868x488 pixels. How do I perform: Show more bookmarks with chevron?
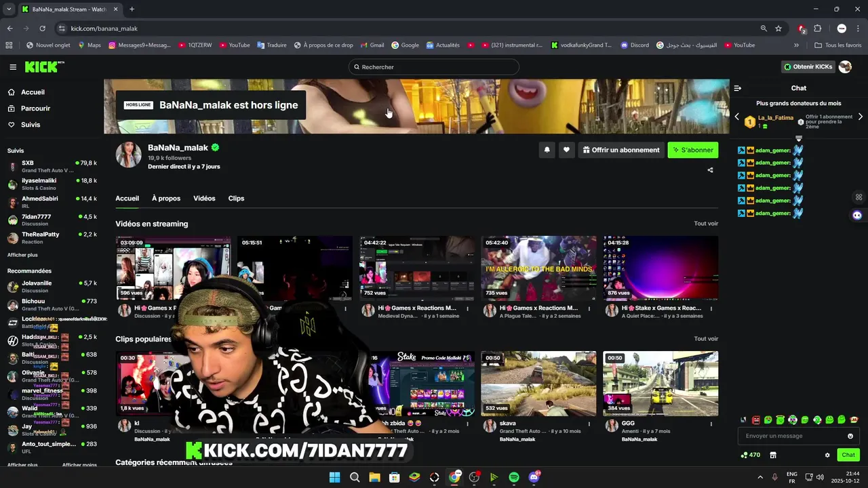(797, 45)
